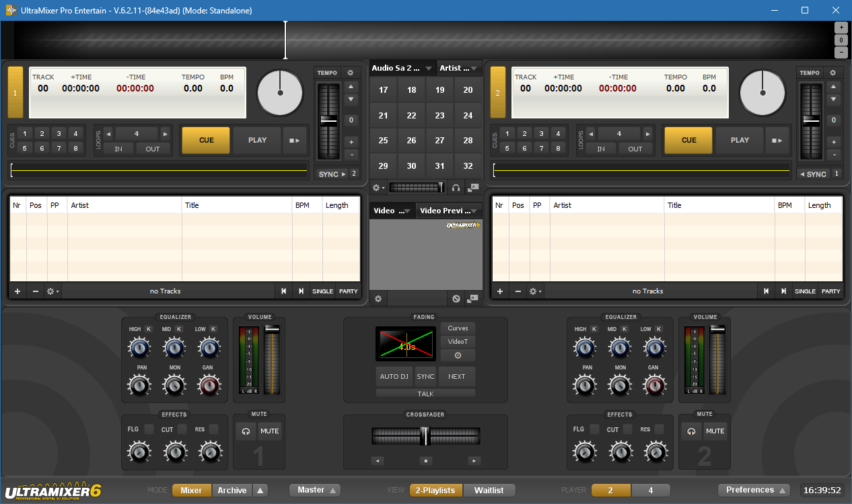Open right playlist settings gear dropdown
Image resolution: width=852 pixels, height=504 pixels.
click(535, 291)
